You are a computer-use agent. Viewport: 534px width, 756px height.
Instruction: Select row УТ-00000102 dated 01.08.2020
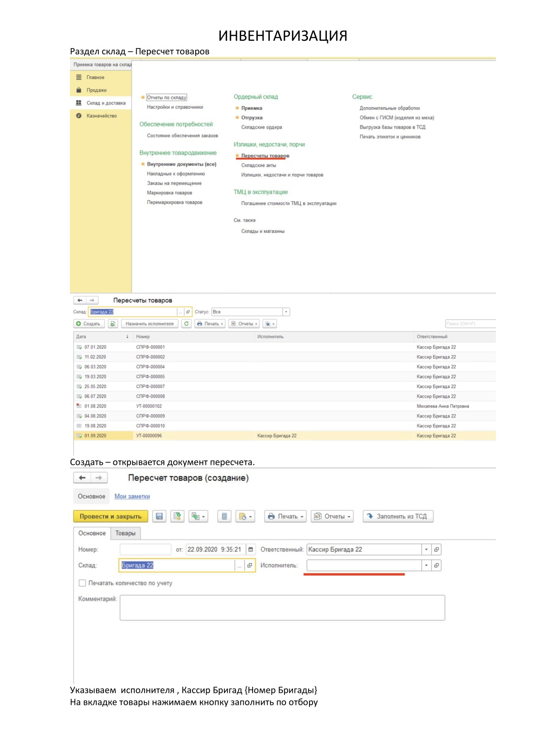284,406
